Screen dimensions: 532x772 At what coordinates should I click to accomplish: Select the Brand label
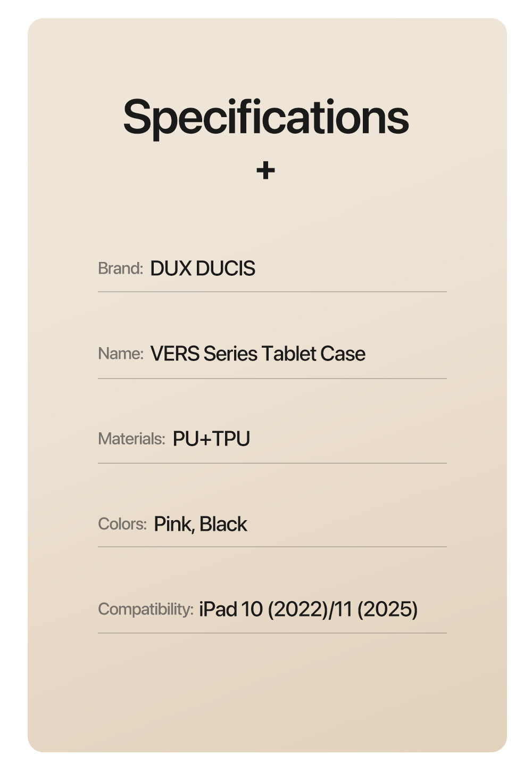121,268
